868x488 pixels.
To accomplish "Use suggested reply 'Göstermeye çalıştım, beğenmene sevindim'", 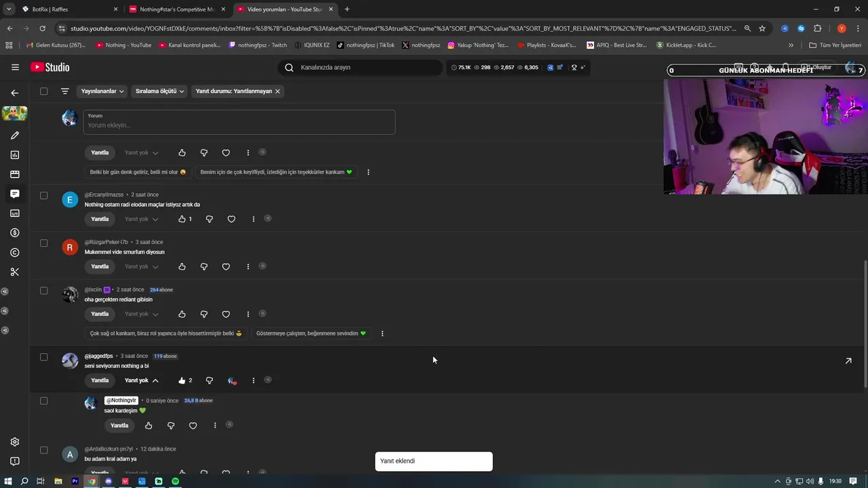I will coord(311,333).
